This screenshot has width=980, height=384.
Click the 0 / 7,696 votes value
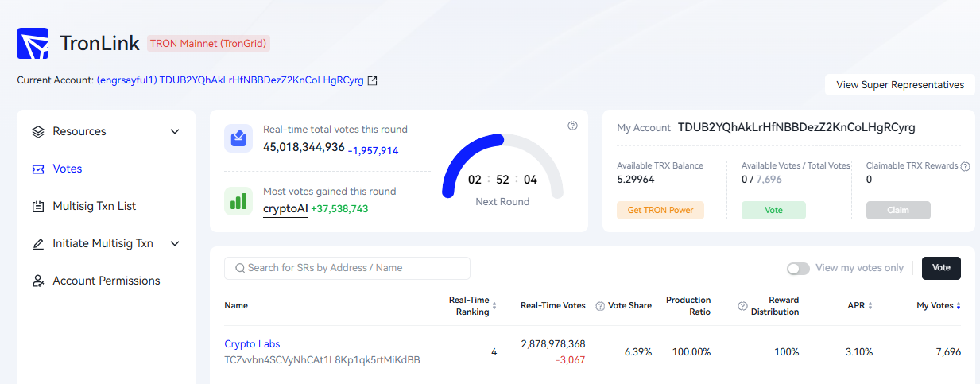pyautogui.click(x=761, y=180)
